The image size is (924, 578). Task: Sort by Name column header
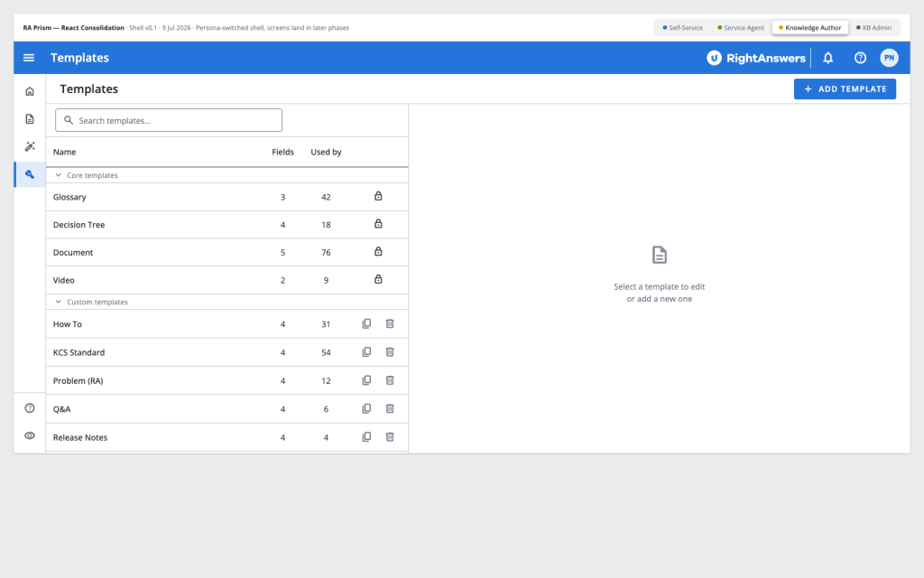pos(64,152)
